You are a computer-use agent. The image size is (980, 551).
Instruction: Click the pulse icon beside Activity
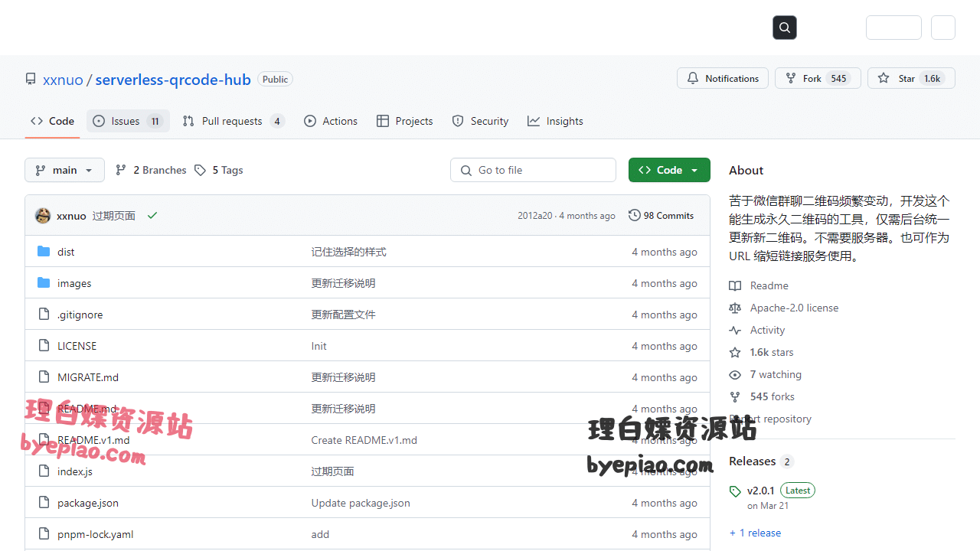[735, 330]
